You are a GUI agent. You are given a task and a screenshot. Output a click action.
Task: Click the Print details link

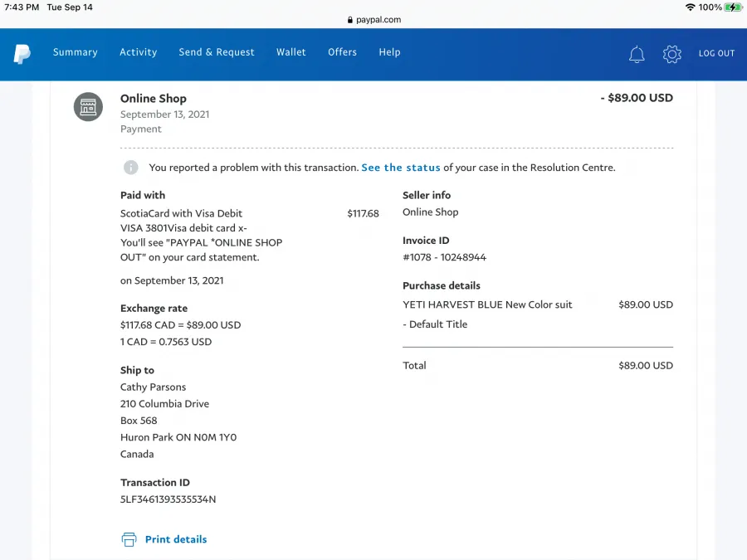click(176, 539)
